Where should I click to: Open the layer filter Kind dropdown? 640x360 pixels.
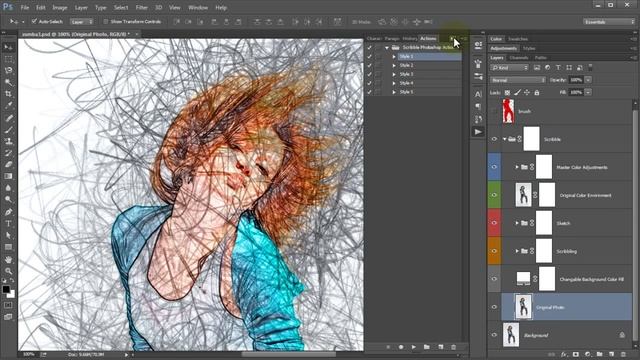(510, 68)
